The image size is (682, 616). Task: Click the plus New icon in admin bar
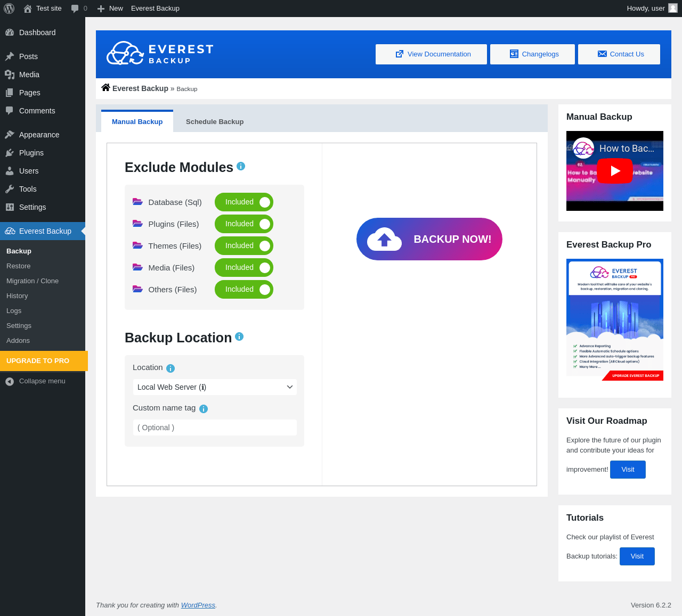point(101,9)
